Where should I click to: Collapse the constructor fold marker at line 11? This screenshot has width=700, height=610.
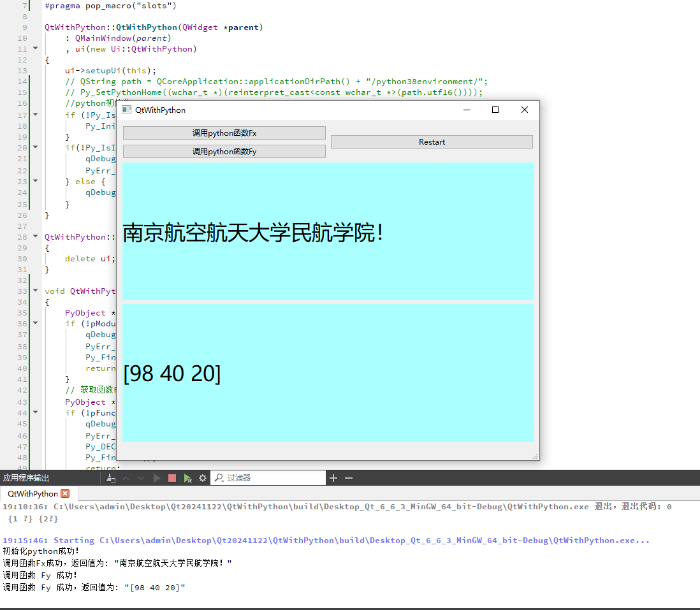[35, 48]
